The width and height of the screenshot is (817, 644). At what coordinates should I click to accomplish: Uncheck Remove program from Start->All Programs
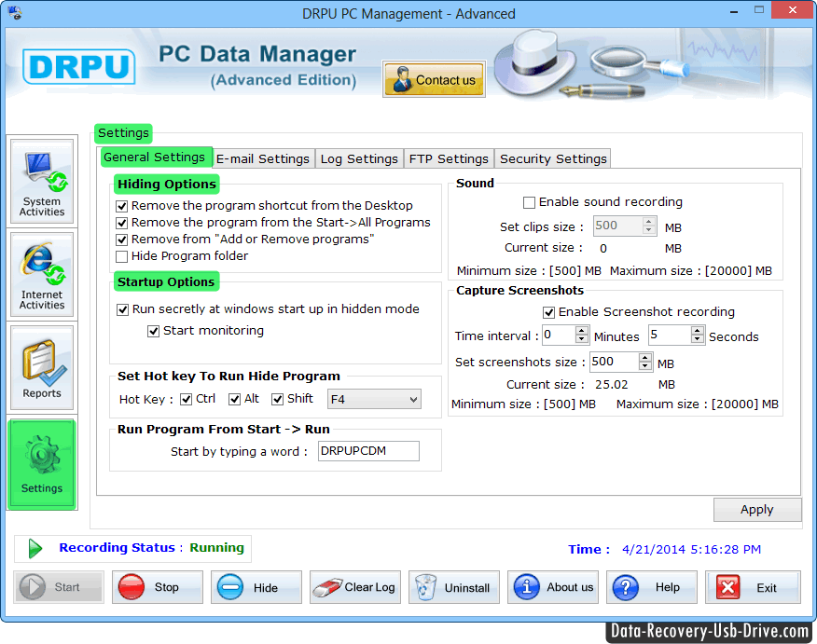click(122, 223)
